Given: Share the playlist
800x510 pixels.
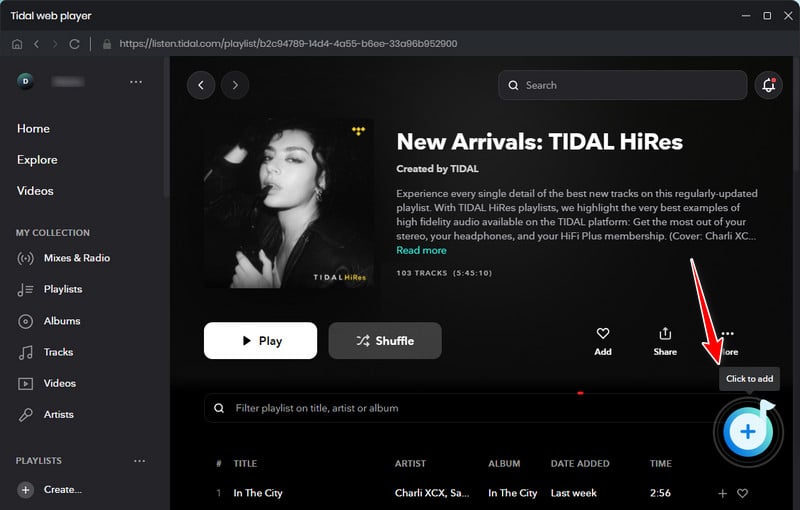Looking at the screenshot, I should click(665, 341).
